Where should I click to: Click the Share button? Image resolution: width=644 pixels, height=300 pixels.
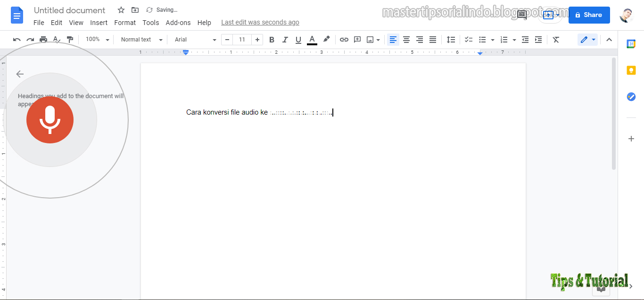[589, 15]
